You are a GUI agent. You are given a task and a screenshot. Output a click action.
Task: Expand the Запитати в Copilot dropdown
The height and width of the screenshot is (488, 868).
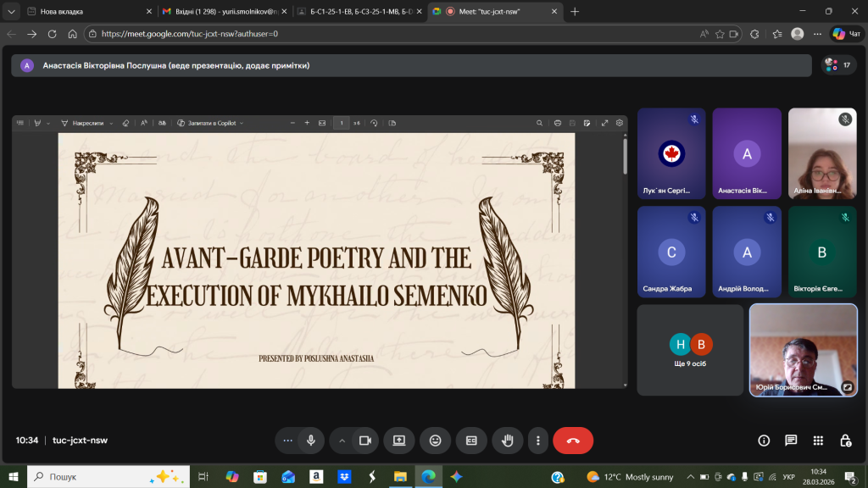[241, 123]
